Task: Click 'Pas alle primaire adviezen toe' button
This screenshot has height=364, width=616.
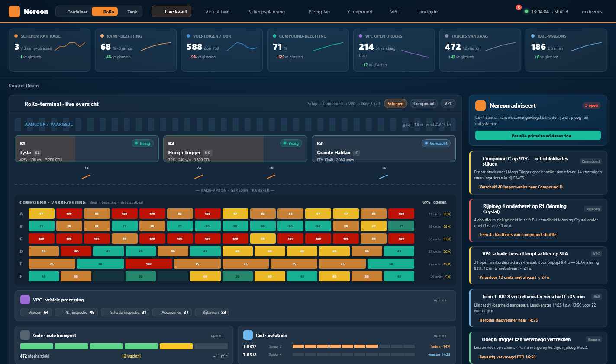Action: 538,135
